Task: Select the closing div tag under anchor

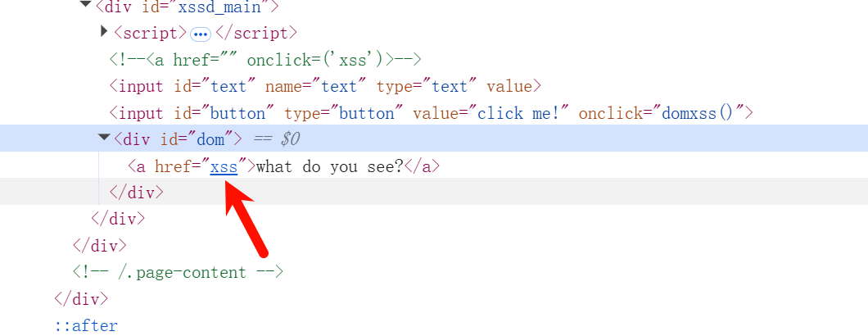Action: pos(137,193)
